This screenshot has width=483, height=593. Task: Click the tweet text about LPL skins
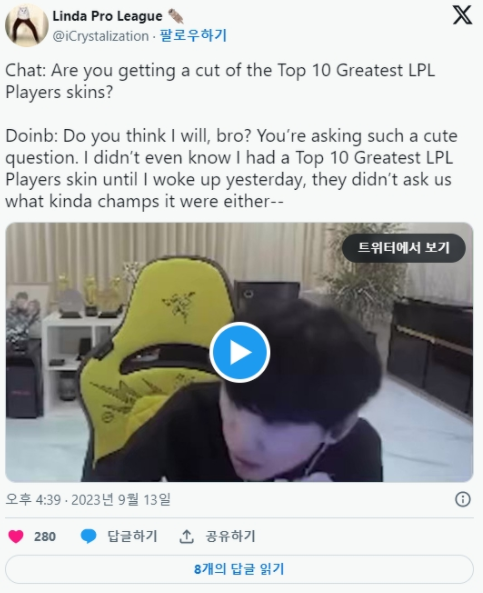pyautogui.click(x=231, y=135)
